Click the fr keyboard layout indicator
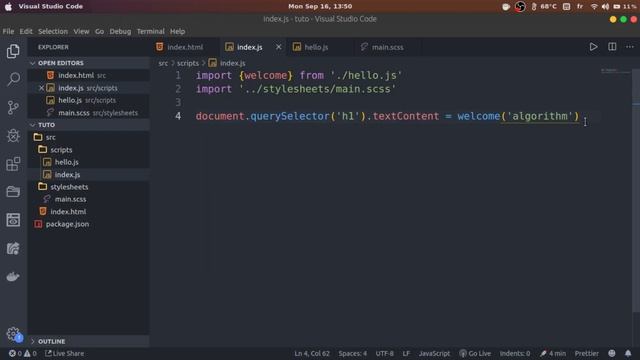The image size is (640, 360). click(580, 7)
